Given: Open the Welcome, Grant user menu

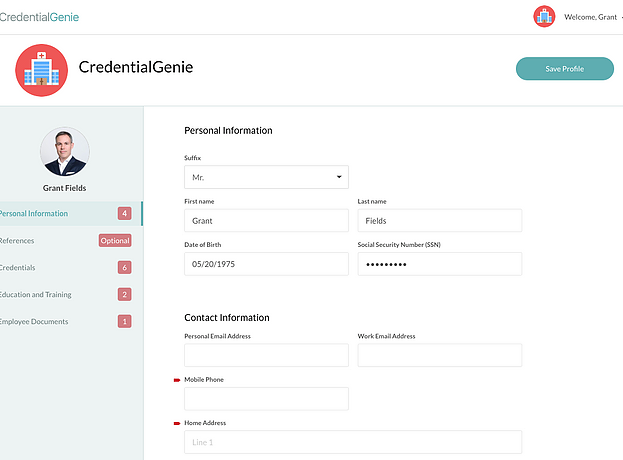Looking at the screenshot, I should tap(591, 17).
